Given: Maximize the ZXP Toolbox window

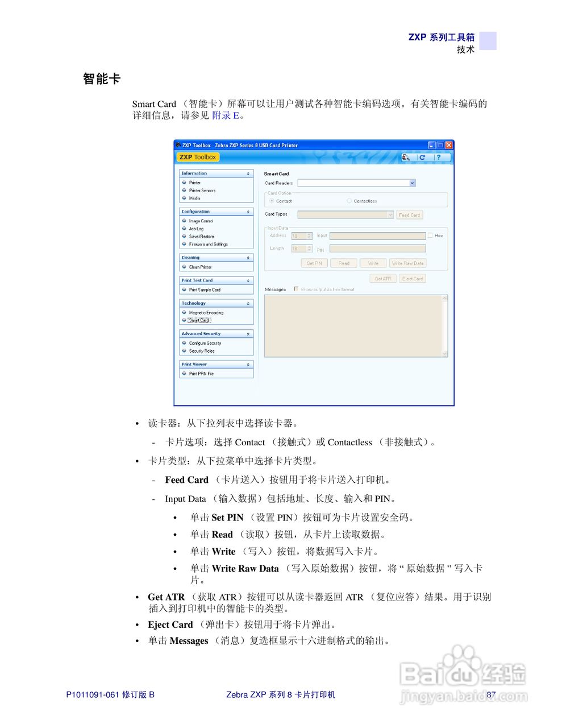Looking at the screenshot, I should click(x=440, y=145).
